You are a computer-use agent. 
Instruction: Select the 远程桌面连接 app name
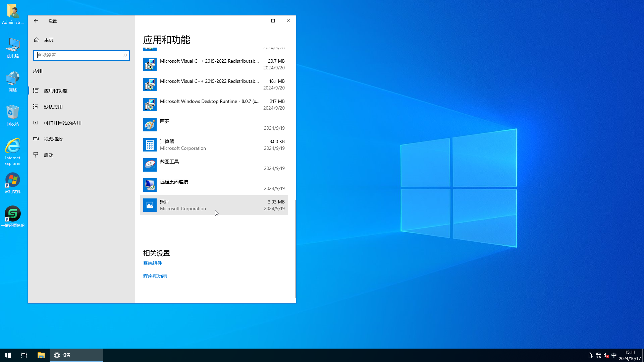[174, 182]
